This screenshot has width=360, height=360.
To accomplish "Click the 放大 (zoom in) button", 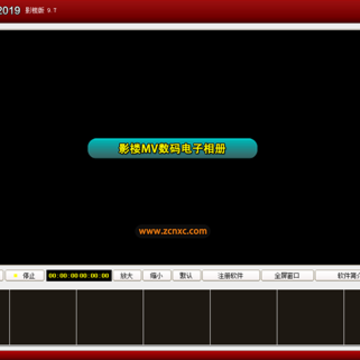I will [127, 276].
